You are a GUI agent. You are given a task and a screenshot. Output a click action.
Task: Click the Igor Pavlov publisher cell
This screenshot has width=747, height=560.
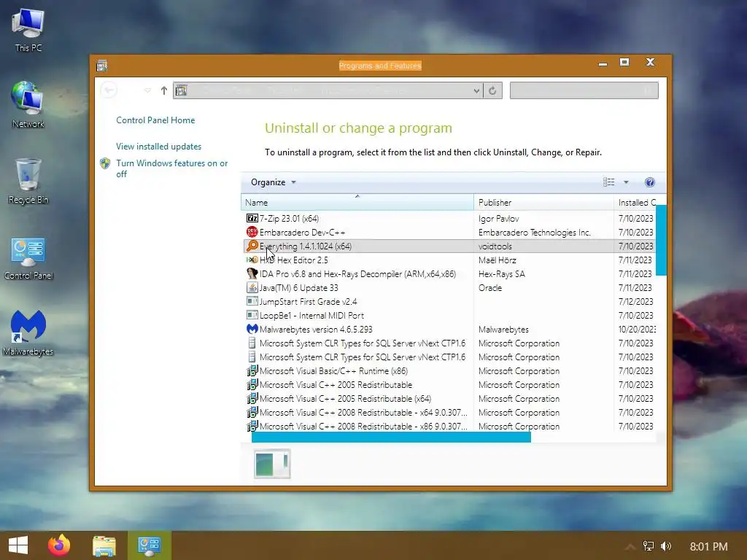[x=498, y=219]
